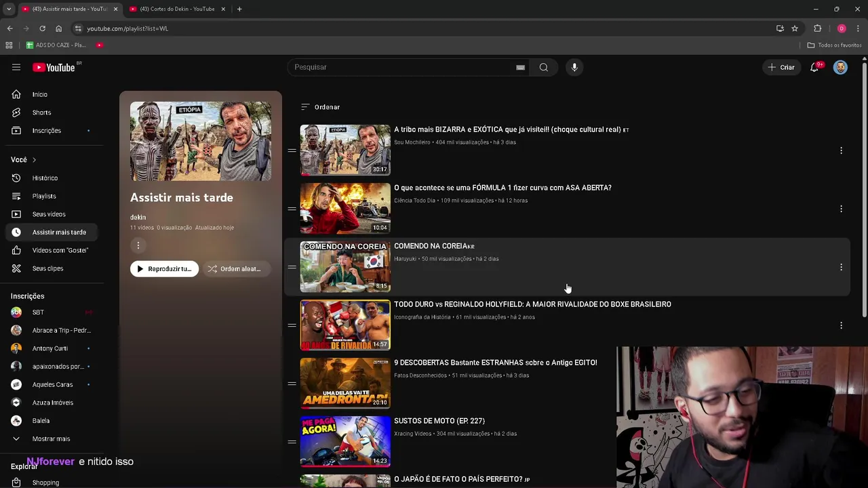Expand the Você section chevron
The width and height of the screenshot is (868, 488).
pos(34,160)
